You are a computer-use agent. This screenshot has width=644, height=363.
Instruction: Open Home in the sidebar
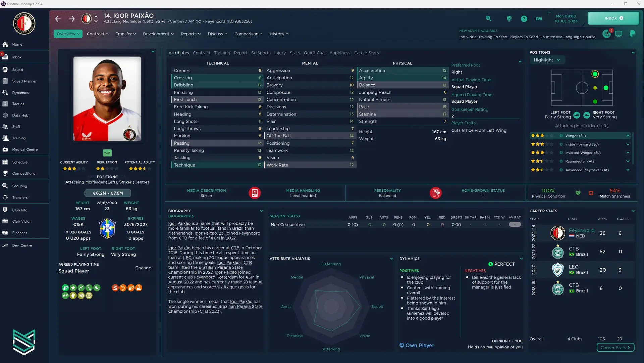coord(24,44)
